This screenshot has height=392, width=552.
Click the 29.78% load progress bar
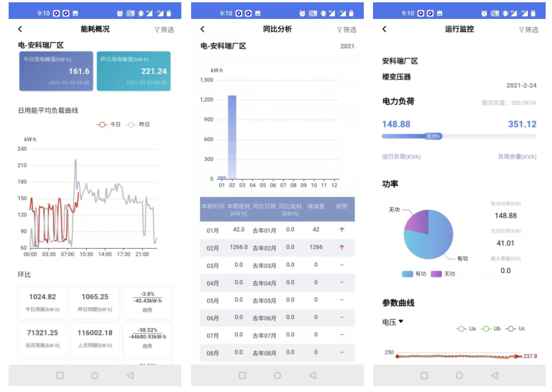point(459,136)
